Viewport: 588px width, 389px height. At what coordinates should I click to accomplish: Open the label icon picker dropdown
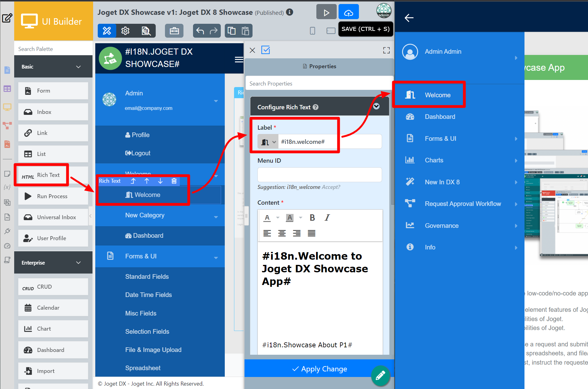pyautogui.click(x=268, y=142)
